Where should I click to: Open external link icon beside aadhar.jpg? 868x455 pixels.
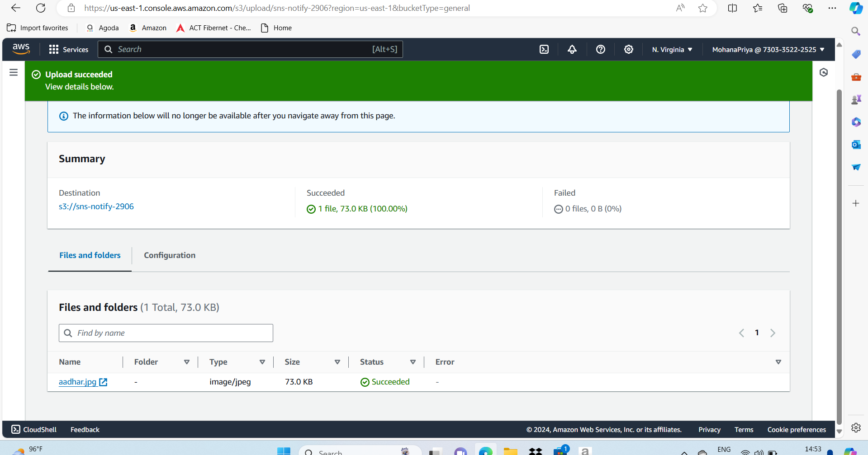pos(103,382)
